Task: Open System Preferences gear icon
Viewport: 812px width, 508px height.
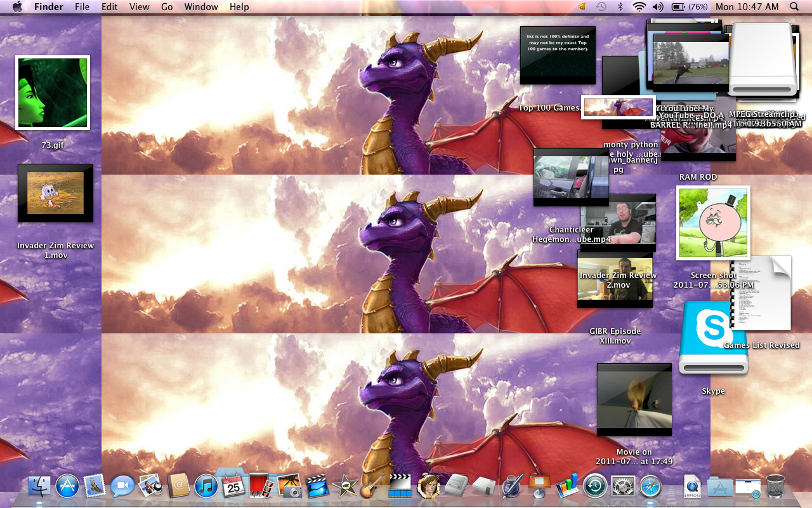Action: pos(623,487)
